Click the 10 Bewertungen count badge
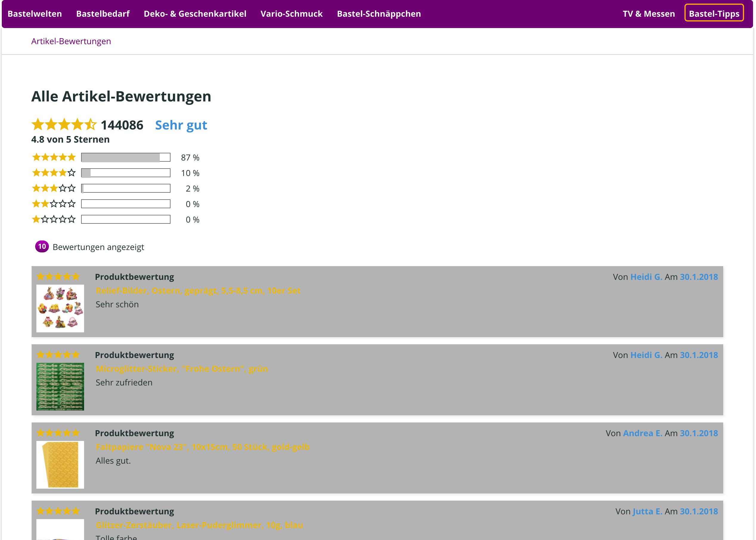The width and height of the screenshot is (756, 540). (x=42, y=246)
